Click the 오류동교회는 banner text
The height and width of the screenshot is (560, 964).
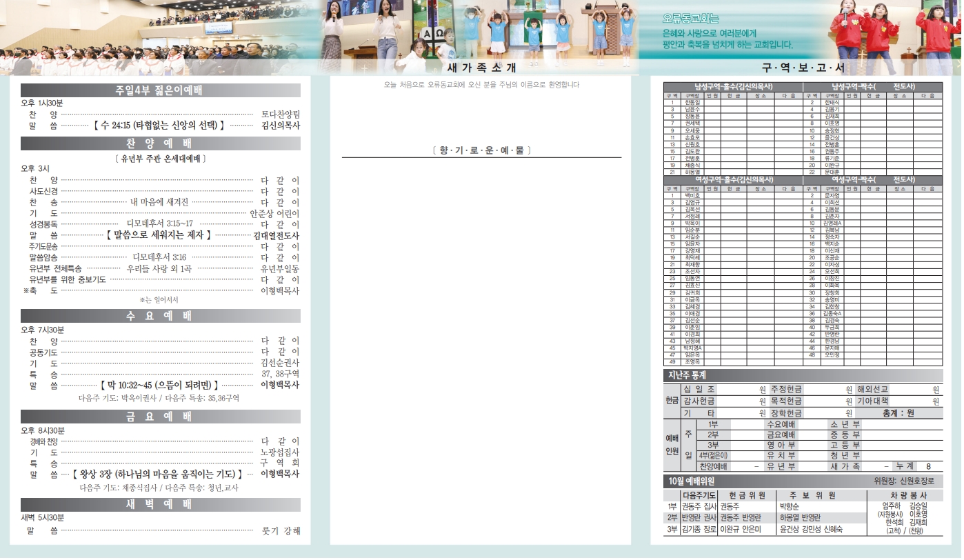tap(690, 19)
